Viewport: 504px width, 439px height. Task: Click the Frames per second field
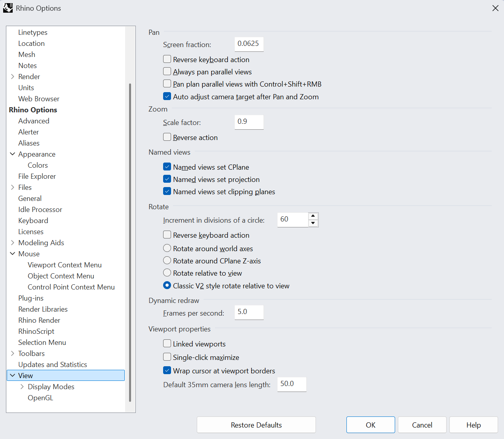(x=249, y=312)
